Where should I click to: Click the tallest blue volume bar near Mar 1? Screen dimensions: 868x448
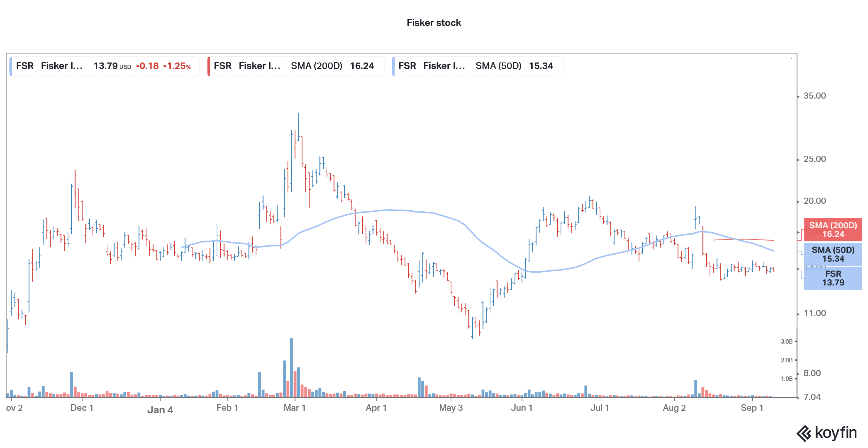point(292,367)
